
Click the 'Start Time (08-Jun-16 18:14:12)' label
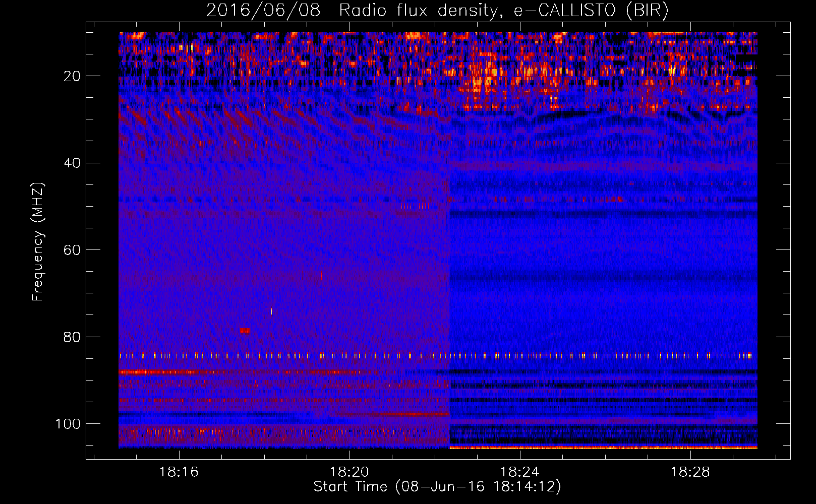437,487
